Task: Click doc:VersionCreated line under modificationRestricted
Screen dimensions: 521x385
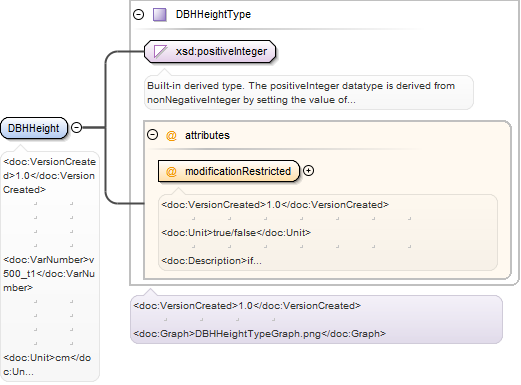Action: click(x=275, y=205)
